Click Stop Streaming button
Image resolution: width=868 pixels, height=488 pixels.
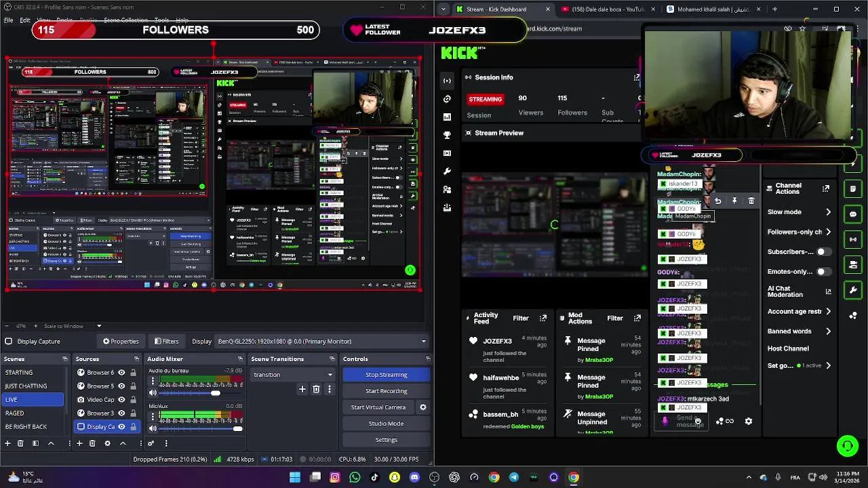(386, 375)
